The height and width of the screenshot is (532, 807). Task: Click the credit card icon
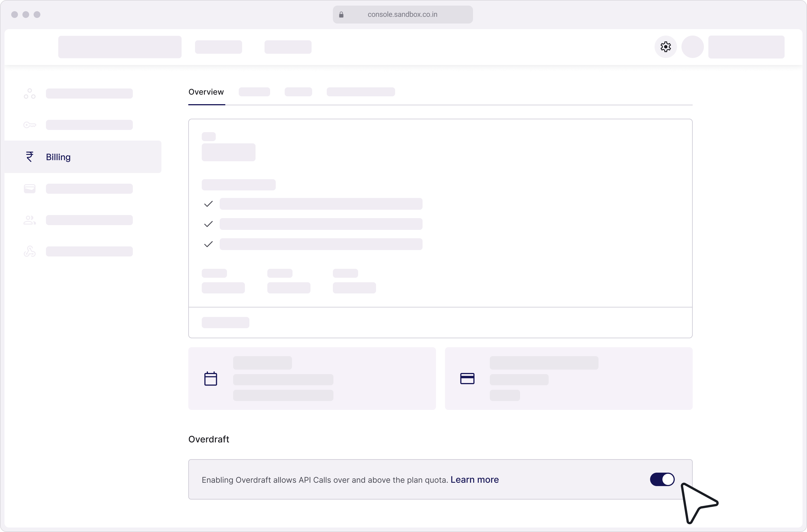tap(467, 379)
